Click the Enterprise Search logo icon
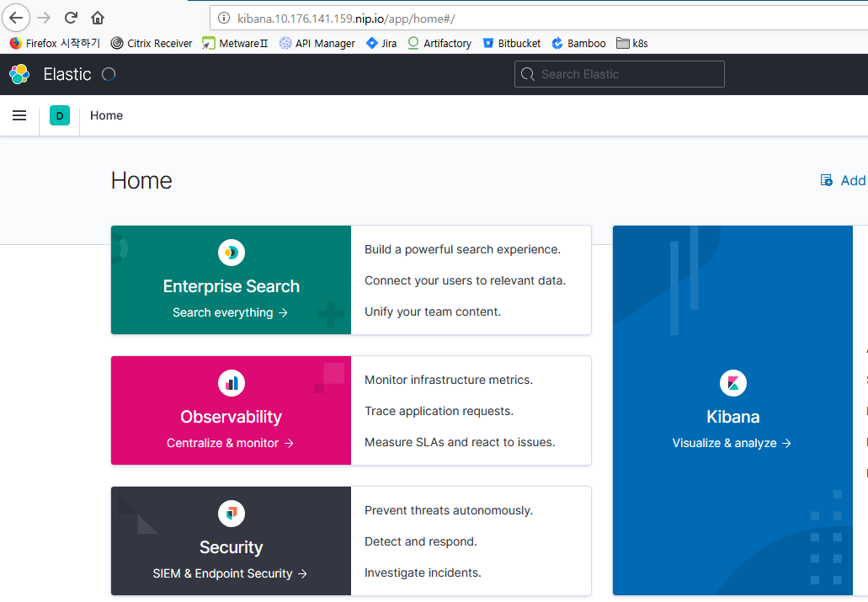This screenshot has width=868, height=602. 232,253
